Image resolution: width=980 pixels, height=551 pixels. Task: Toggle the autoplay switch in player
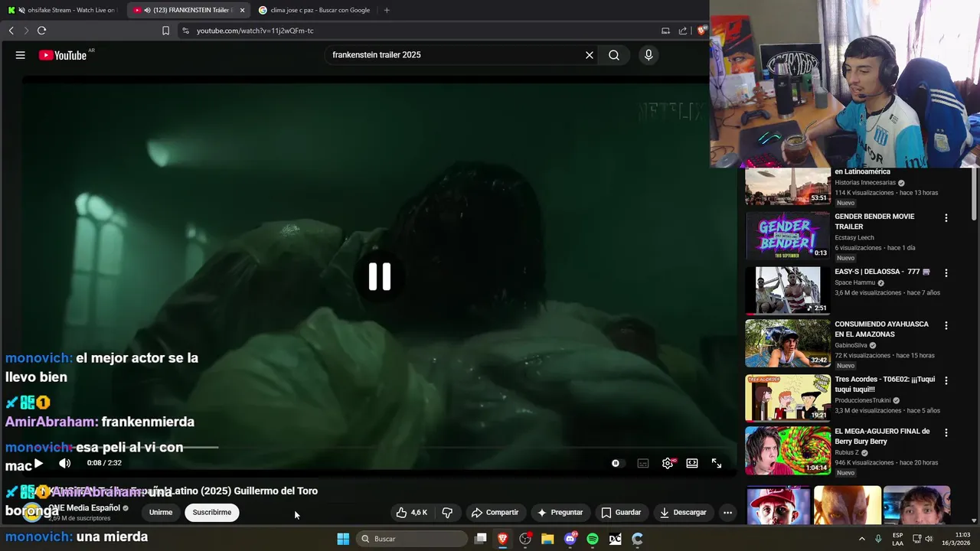coord(616,463)
